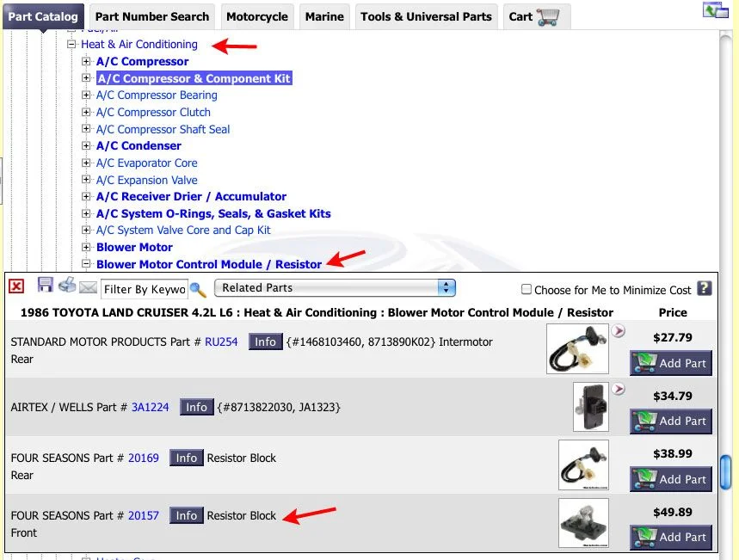Select A/C Evaporator Core in tree
Viewport: 739px width, 560px height.
click(147, 163)
